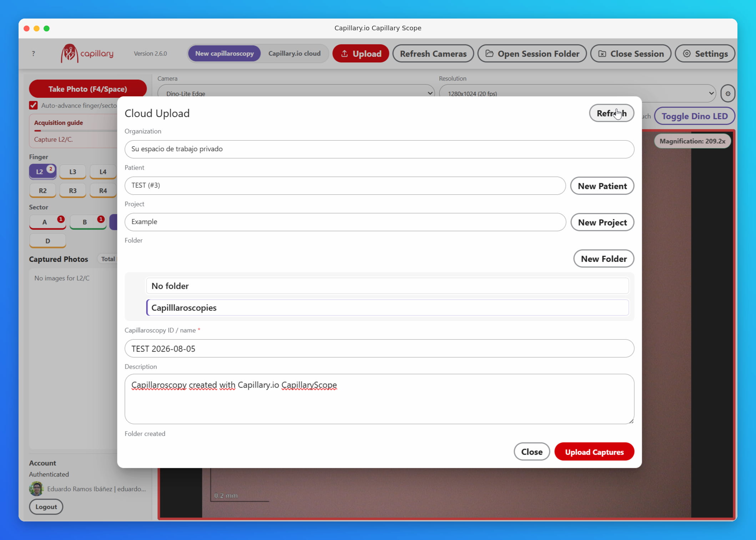Click the Folder created status text
756x540 pixels.
click(x=145, y=434)
